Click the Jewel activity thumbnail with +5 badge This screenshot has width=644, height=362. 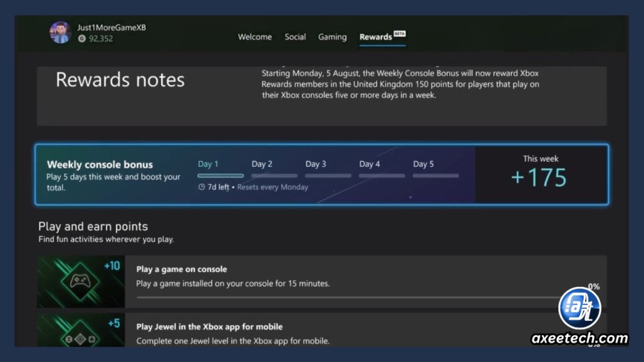coord(81,330)
